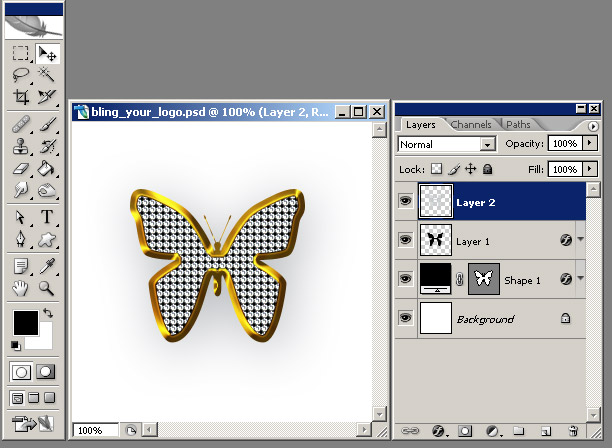Activate the Pen tool
Viewport: 612px width, 448px height.
coord(20,239)
